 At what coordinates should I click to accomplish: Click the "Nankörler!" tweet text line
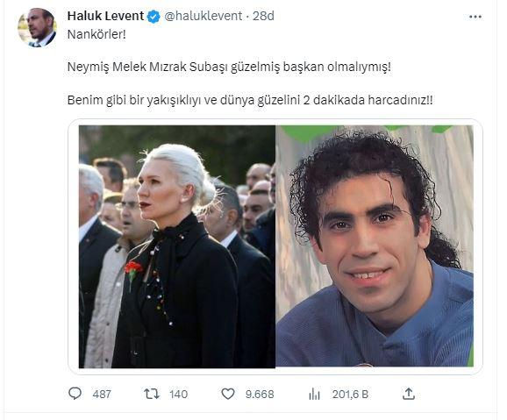tap(96, 34)
